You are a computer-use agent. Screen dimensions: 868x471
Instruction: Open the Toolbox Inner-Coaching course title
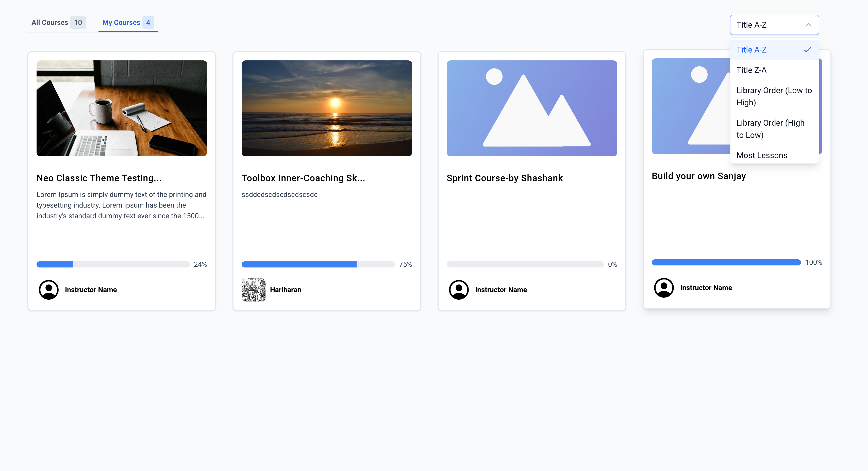(303, 178)
